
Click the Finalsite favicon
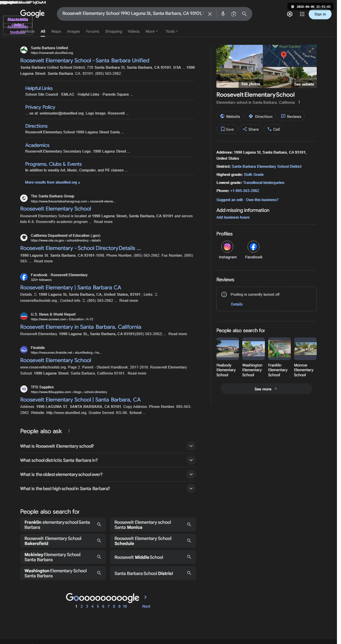(x=24, y=350)
